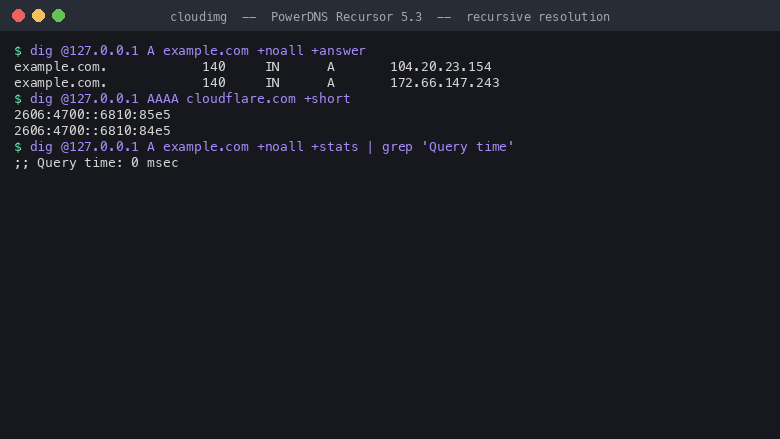
Task: Click TTL 140 in the 172.66.147.243 row
Action: (214, 83)
